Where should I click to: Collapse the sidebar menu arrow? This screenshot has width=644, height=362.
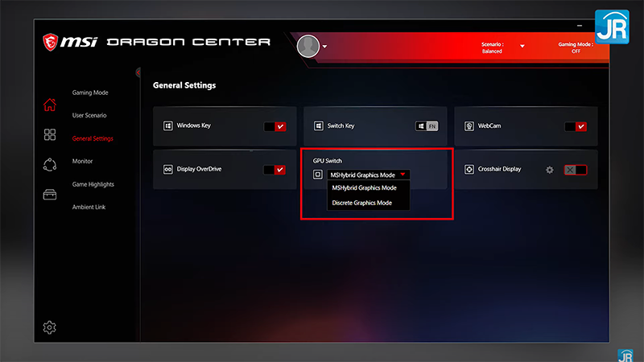(138, 72)
